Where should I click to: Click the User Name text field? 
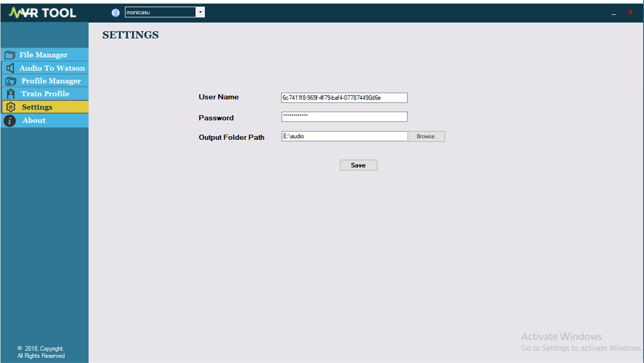coord(344,97)
